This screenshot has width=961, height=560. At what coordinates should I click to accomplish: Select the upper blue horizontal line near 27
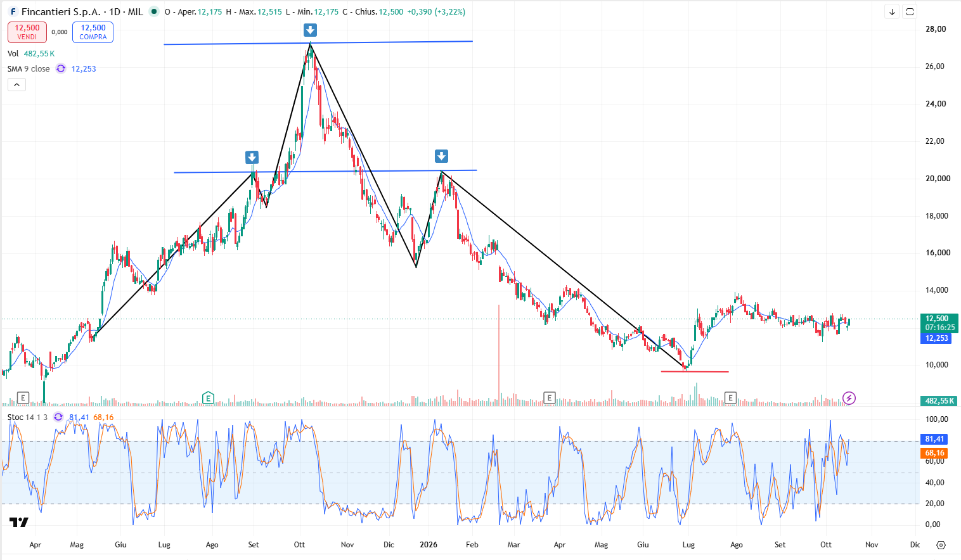pyautogui.click(x=318, y=42)
